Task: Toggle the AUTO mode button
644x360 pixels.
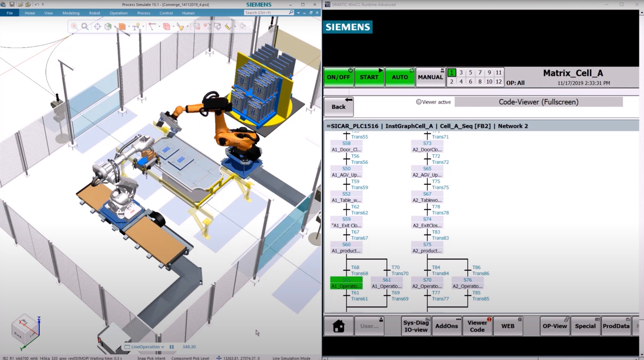Action: tap(400, 77)
